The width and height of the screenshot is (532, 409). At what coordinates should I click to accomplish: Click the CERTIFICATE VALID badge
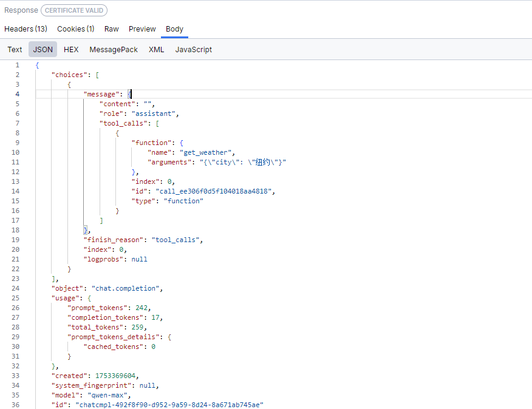click(74, 10)
